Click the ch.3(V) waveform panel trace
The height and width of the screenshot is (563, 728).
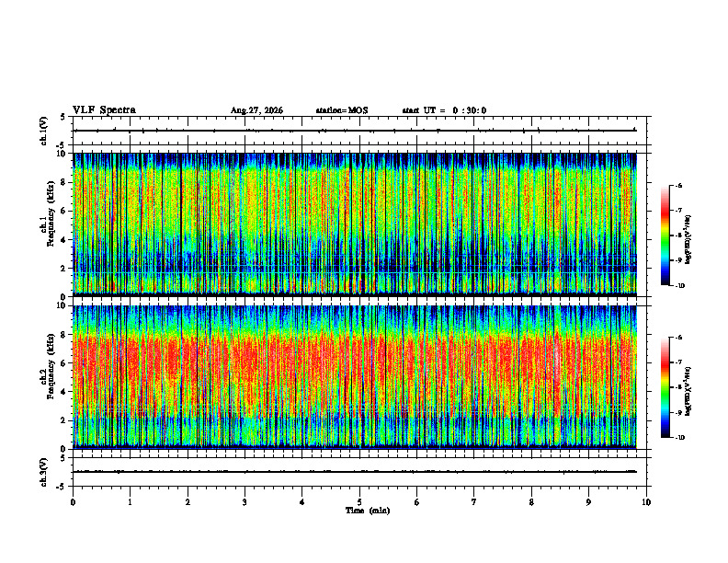tap(355, 472)
